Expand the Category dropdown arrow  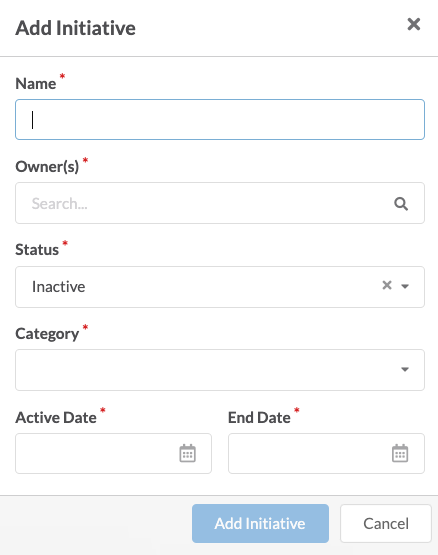[405, 370]
